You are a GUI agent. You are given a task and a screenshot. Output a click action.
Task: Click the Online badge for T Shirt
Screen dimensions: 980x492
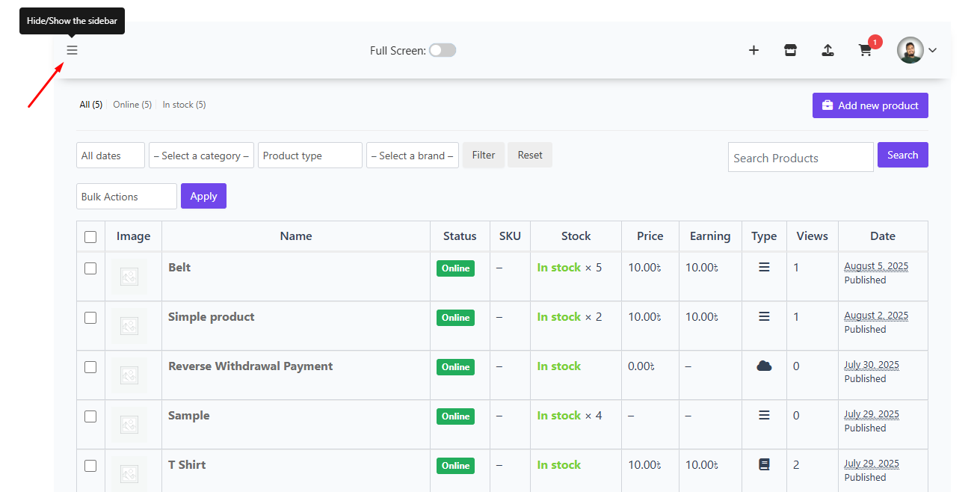point(455,465)
